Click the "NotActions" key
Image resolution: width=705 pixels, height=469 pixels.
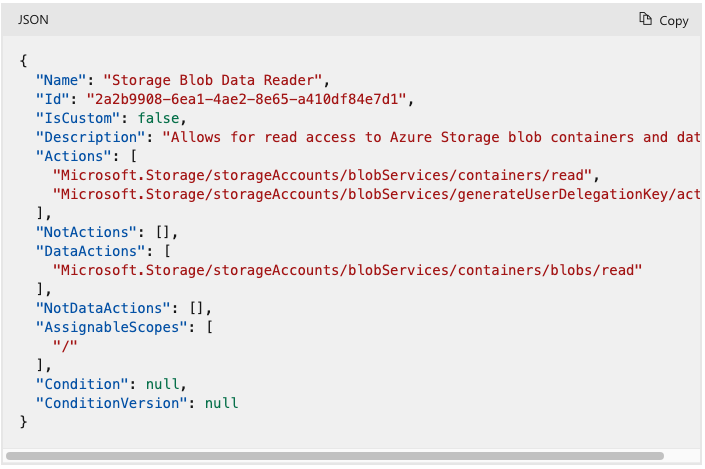click(x=86, y=232)
